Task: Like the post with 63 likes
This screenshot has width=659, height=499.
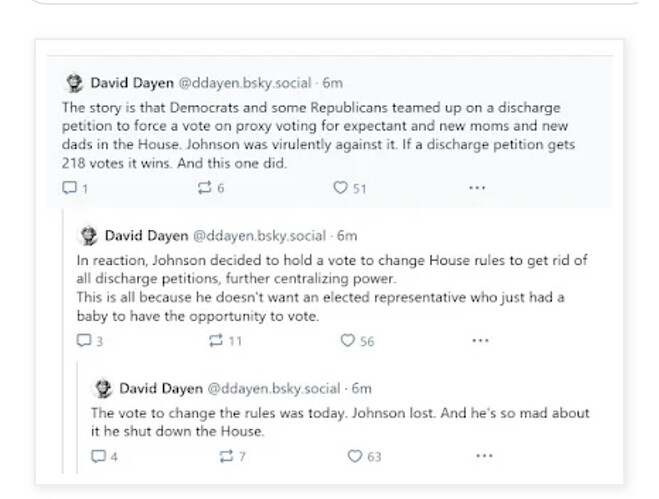Action: pyautogui.click(x=364, y=456)
